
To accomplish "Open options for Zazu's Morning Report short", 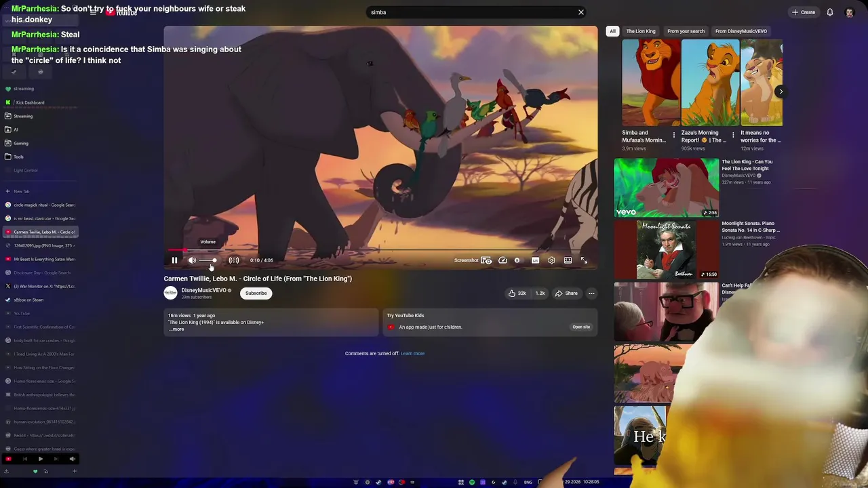I will [x=733, y=136].
